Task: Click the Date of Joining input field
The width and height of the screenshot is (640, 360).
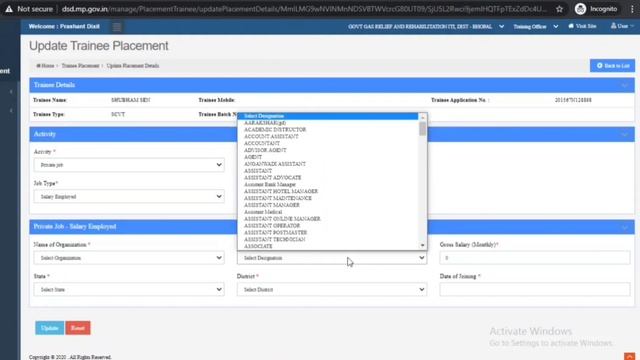Action: [535, 289]
